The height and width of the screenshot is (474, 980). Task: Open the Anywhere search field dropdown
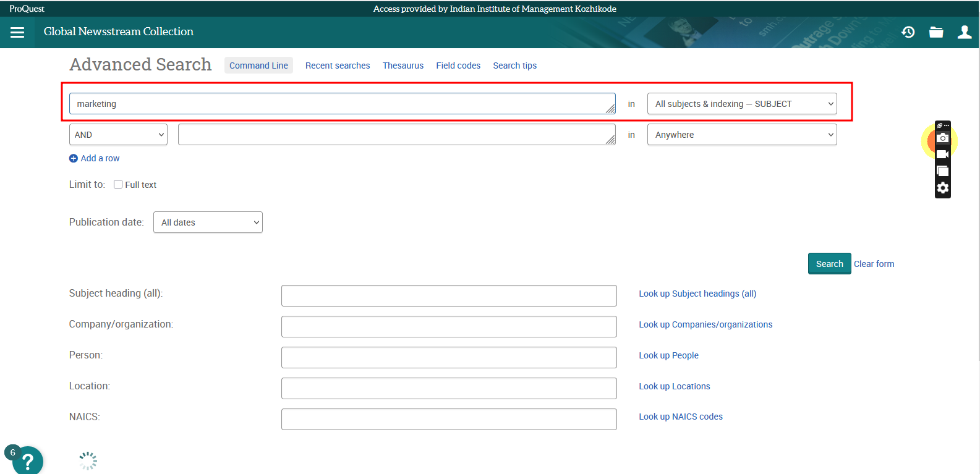tap(741, 135)
